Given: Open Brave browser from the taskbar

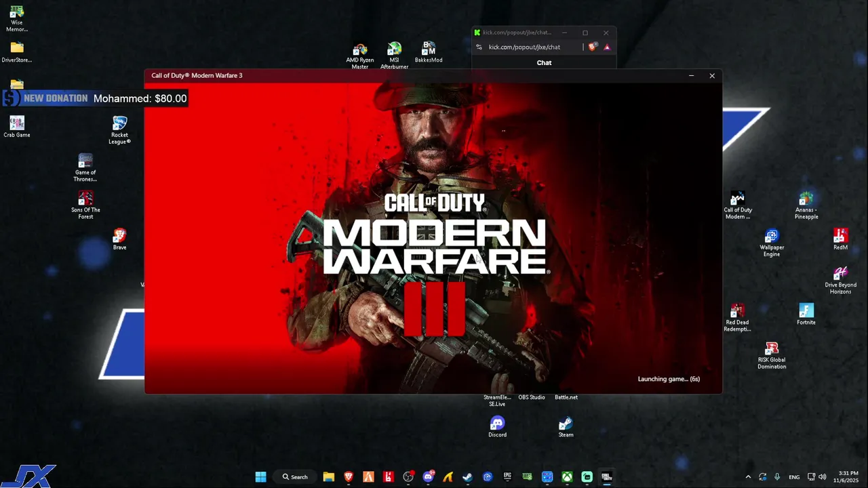Looking at the screenshot, I should [349, 477].
